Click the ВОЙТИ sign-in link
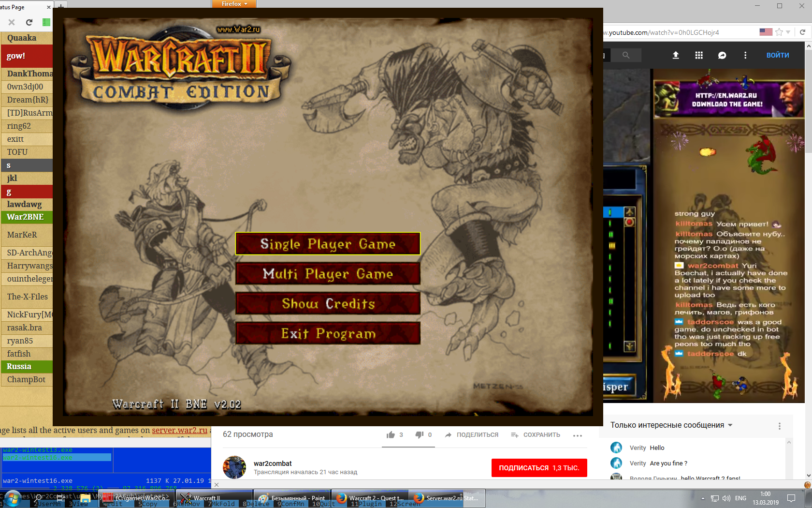The height and width of the screenshot is (508, 812). [778, 55]
